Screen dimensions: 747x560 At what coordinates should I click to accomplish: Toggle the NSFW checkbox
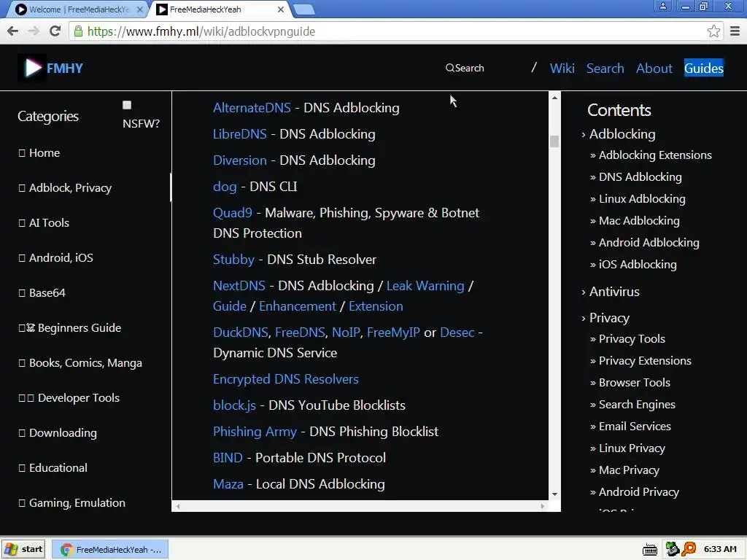(x=127, y=105)
